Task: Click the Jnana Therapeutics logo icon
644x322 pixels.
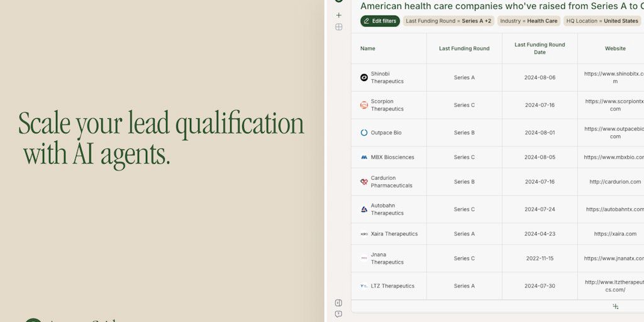Action: click(x=364, y=258)
